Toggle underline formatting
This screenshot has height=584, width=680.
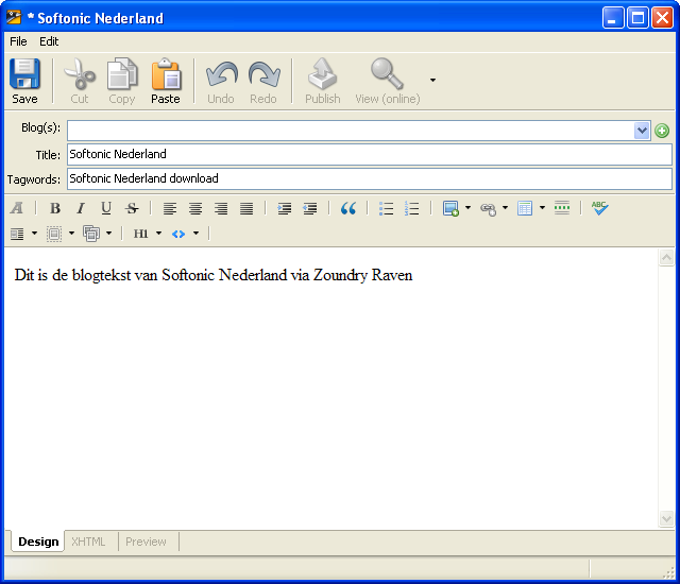coord(106,209)
